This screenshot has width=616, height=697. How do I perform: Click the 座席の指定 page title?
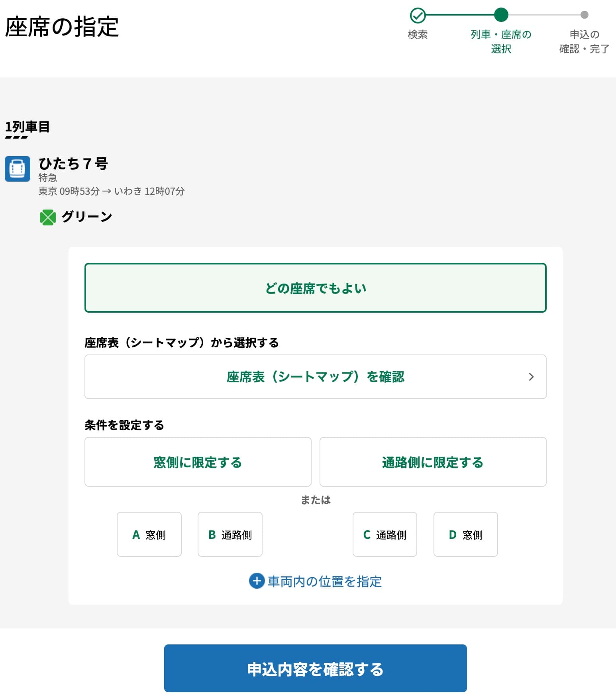pos(62,27)
